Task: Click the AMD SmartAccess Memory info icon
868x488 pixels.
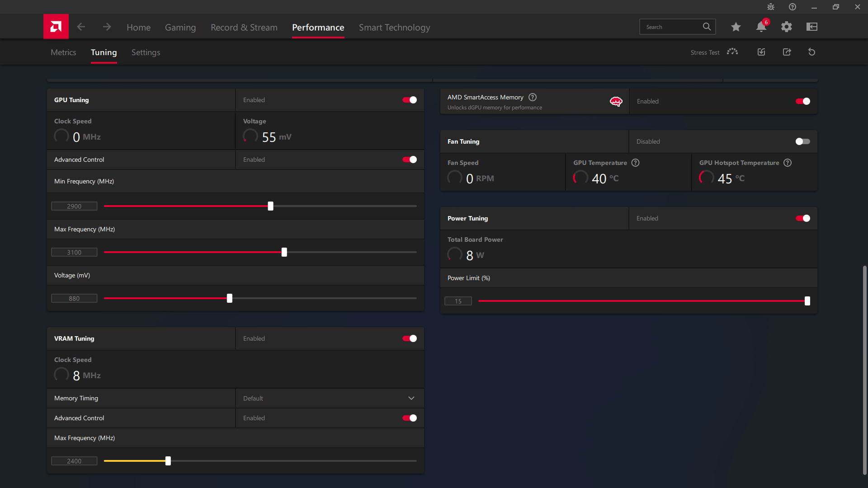Action: (x=533, y=97)
